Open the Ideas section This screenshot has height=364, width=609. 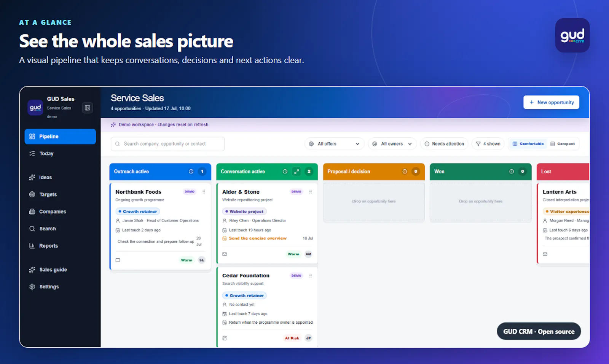[60, 177]
